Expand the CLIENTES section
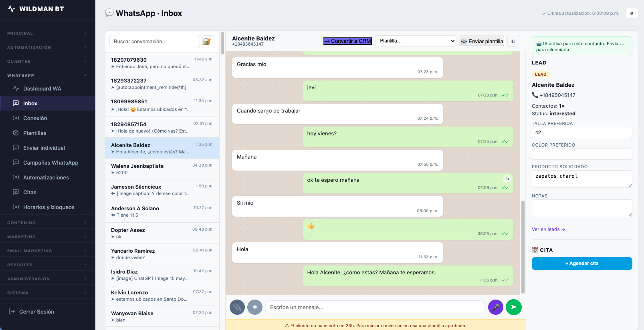Viewport: 644px width, 330px height. (48, 61)
